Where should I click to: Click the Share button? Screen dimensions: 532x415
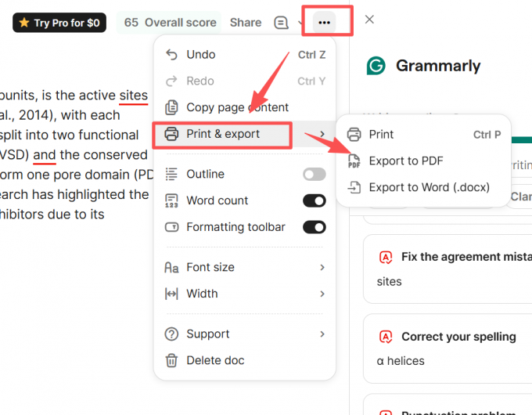coord(246,23)
